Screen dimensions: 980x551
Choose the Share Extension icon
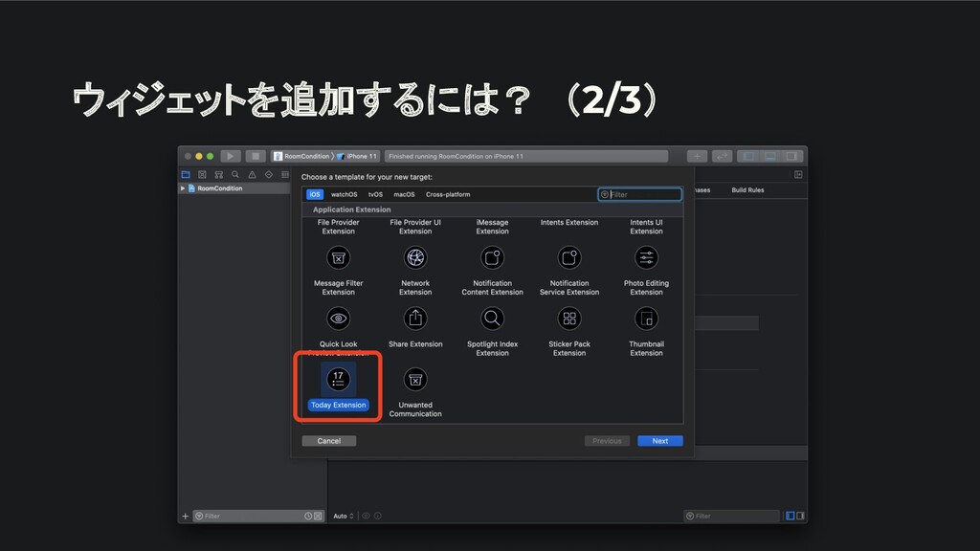point(415,319)
